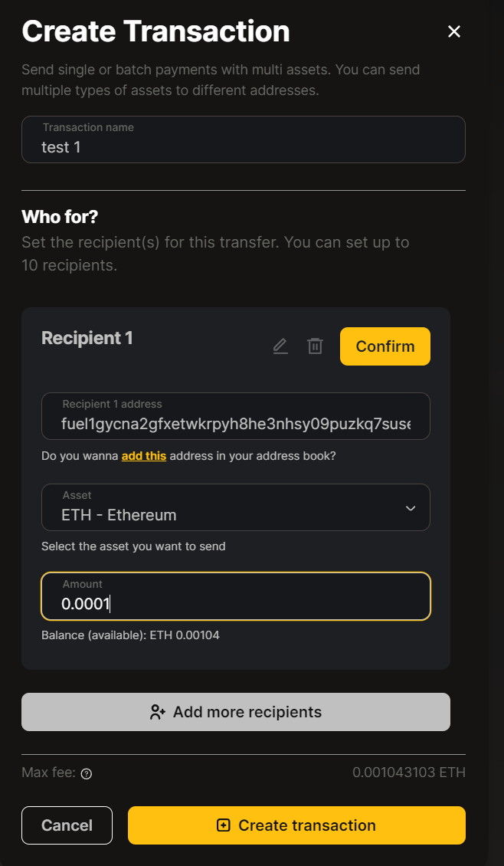Open the ETH - Ethereum asset selector
The width and height of the screenshot is (504, 866).
236,507
